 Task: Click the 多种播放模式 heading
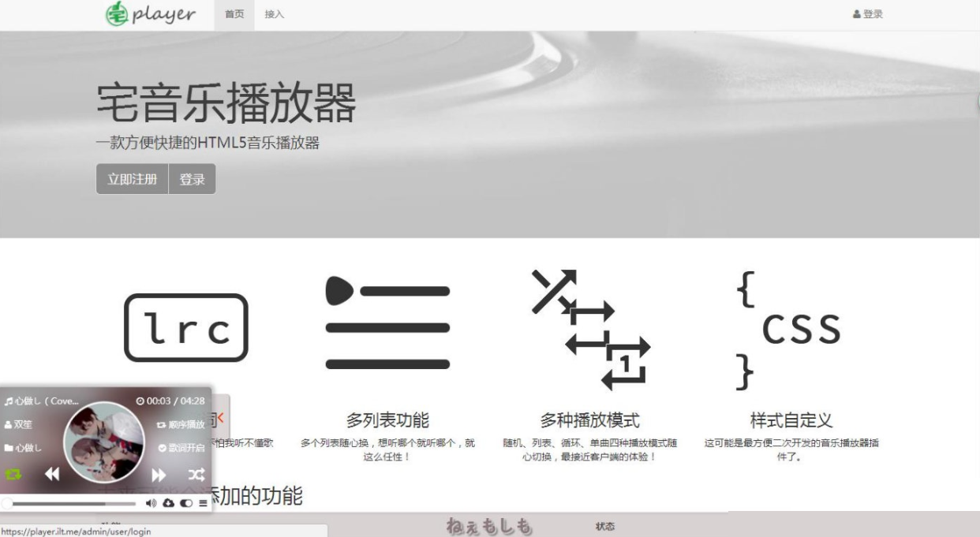[x=590, y=420]
